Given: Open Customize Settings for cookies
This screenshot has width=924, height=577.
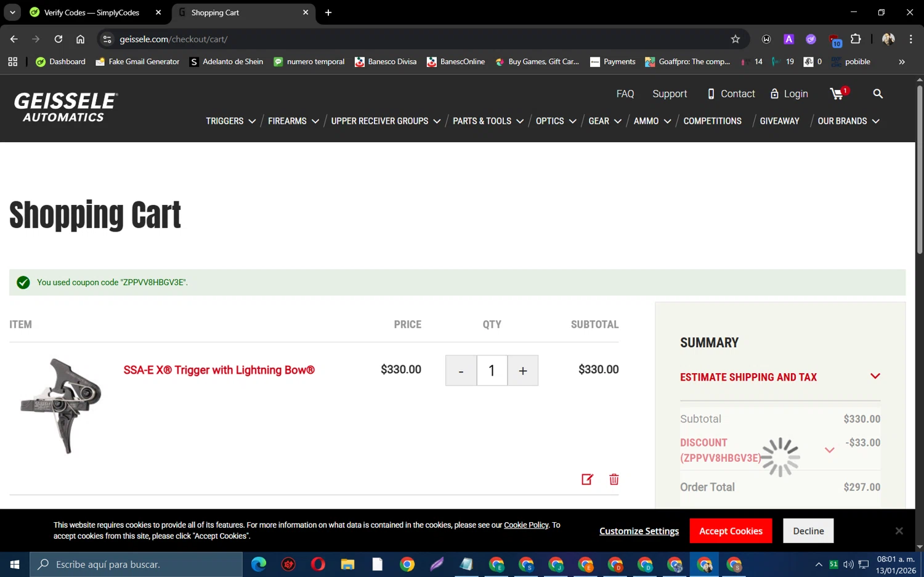Looking at the screenshot, I should [x=639, y=531].
